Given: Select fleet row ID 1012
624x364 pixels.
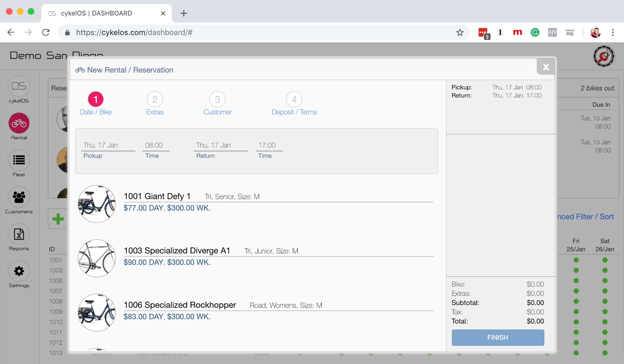Looking at the screenshot, I should tap(55, 343).
